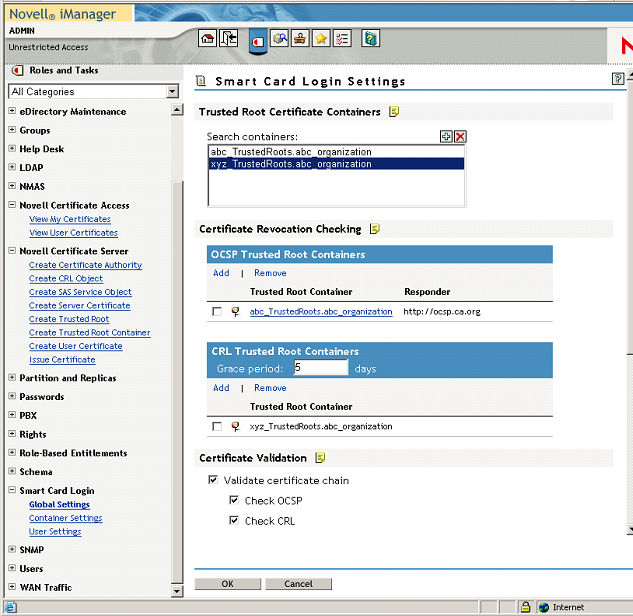The image size is (633, 616).
Task: Expand the Groups role
Action: pyautogui.click(x=13, y=130)
